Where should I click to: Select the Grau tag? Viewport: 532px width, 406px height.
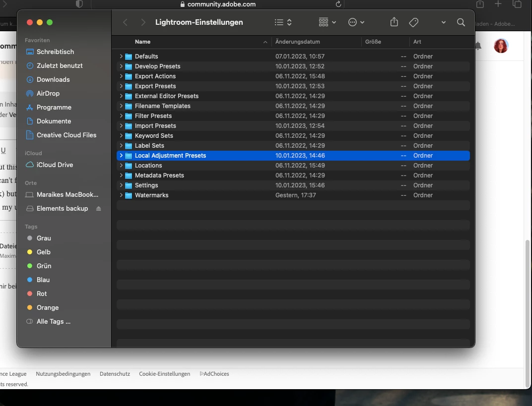[x=44, y=238]
